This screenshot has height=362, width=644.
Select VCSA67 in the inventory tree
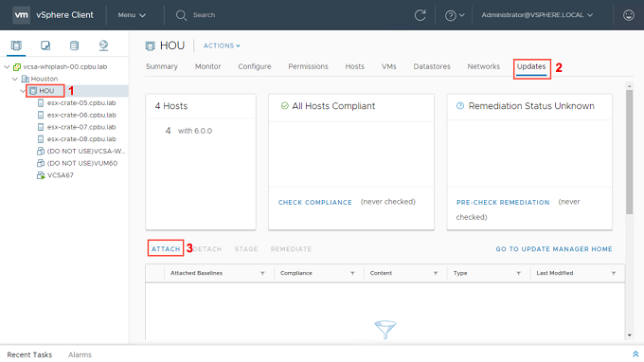61,175
